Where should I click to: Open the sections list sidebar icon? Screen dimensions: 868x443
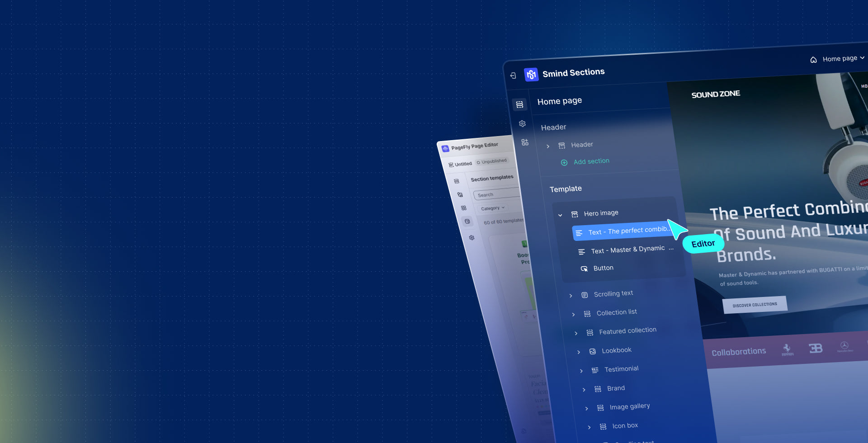[x=519, y=104]
